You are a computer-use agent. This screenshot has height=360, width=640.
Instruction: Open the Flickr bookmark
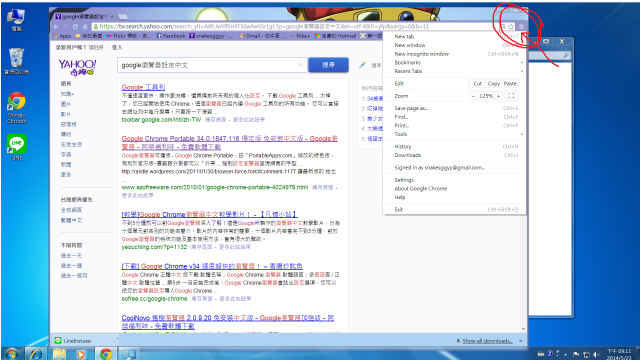tap(128, 36)
